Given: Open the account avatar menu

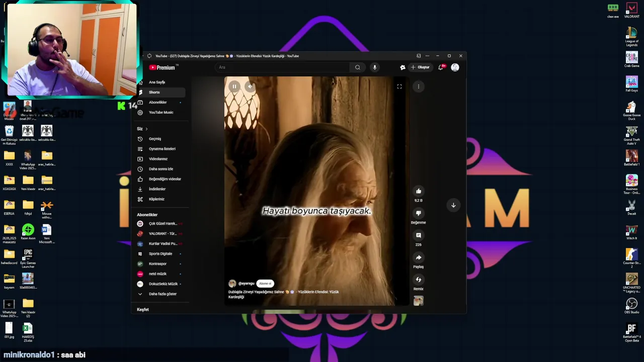Looking at the screenshot, I should pyautogui.click(x=455, y=67).
